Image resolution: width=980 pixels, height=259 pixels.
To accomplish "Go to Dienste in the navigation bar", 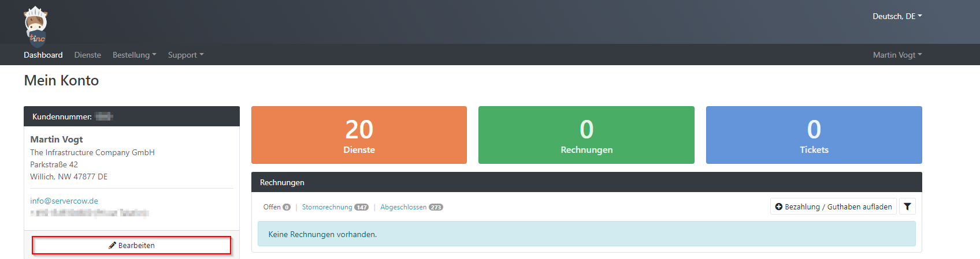I will click(x=88, y=55).
